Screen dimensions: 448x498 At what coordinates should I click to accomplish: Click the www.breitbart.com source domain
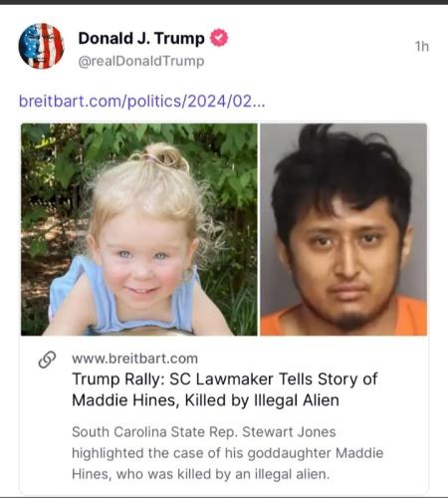(x=134, y=359)
